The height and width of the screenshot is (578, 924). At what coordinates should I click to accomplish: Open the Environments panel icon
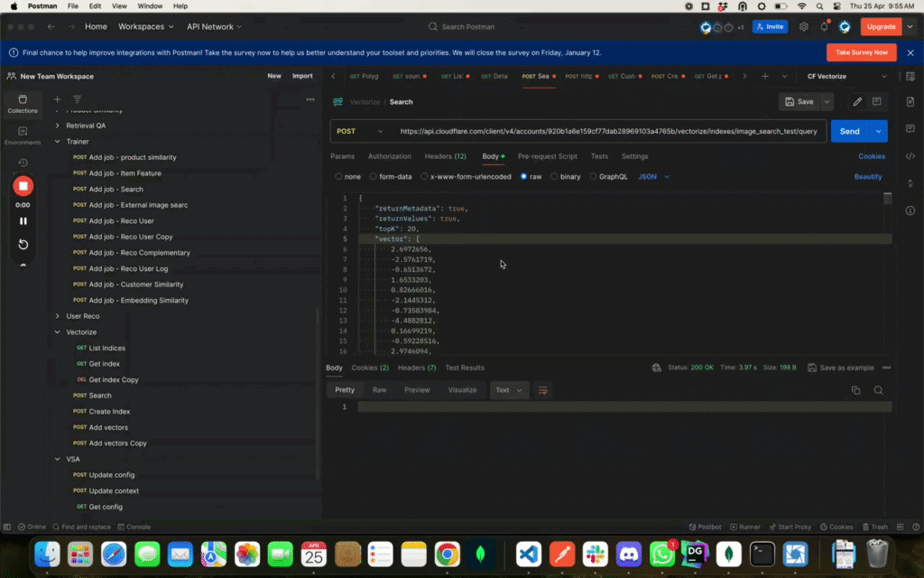click(23, 134)
